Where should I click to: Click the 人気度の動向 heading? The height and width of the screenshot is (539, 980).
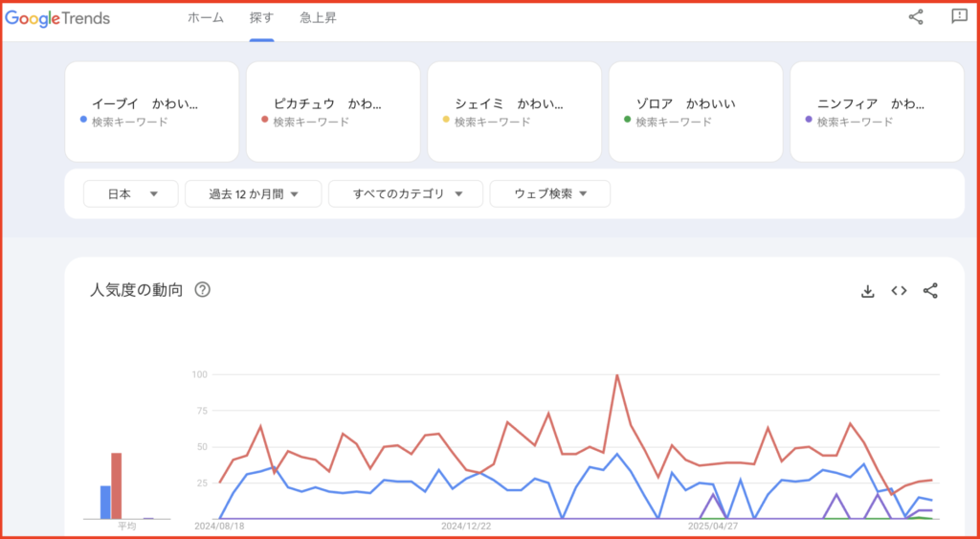tap(136, 290)
